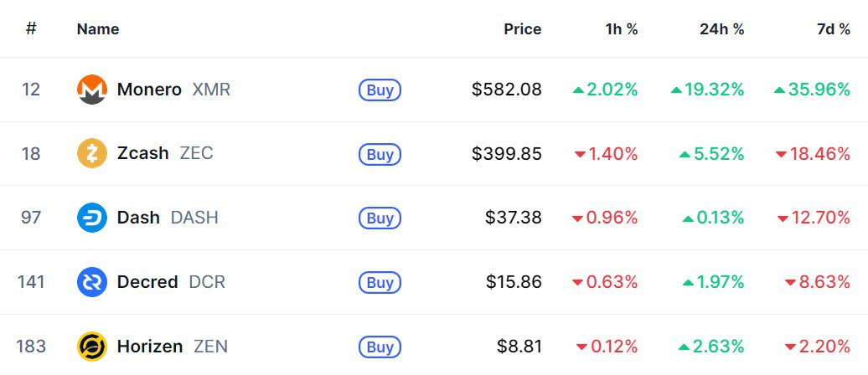Sort the table by Price column header
Image resolution: width=868 pixels, height=375 pixels.
(522, 29)
